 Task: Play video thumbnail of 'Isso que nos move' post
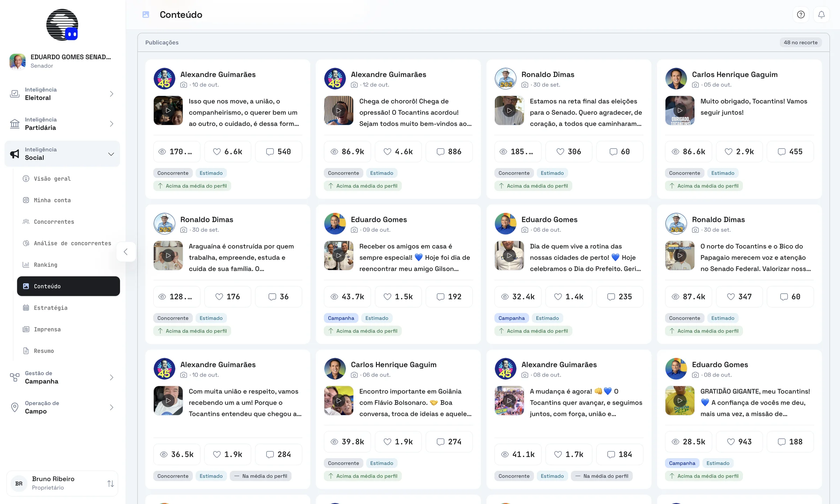tap(168, 110)
